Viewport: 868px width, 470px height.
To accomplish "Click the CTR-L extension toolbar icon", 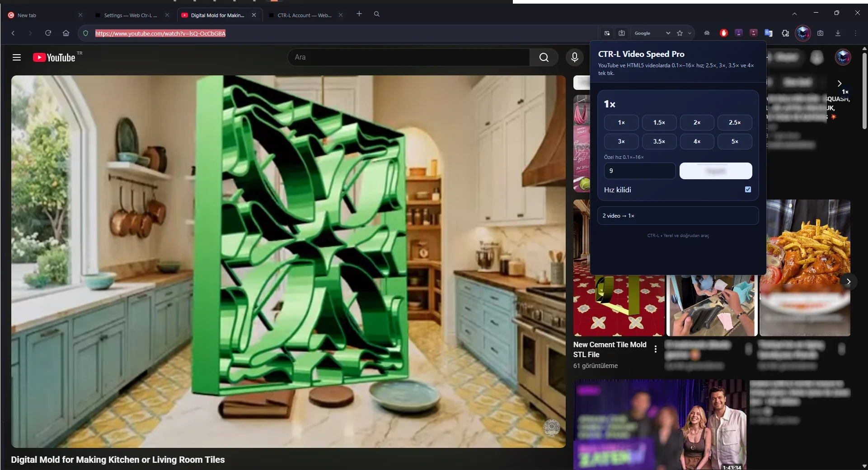I will click(x=803, y=33).
